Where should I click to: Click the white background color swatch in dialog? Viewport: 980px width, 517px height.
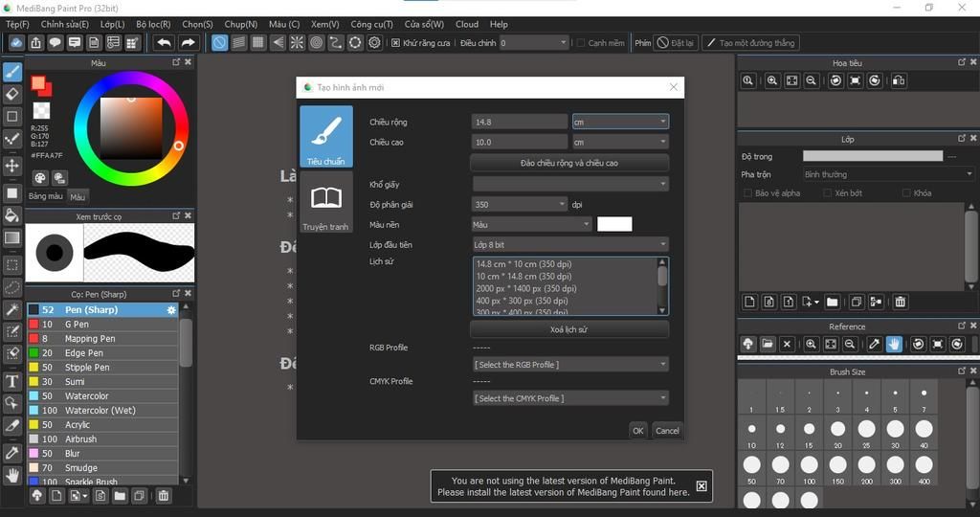pos(614,224)
